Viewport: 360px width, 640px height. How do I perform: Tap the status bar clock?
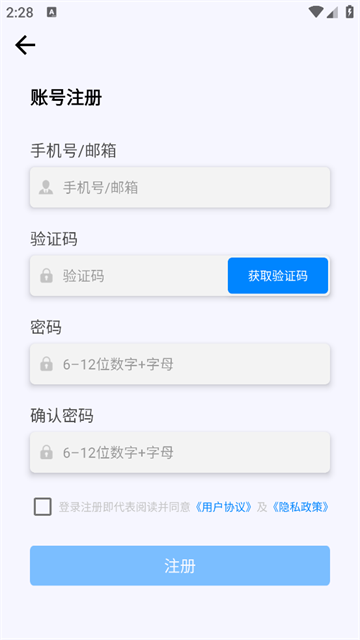(20, 12)
